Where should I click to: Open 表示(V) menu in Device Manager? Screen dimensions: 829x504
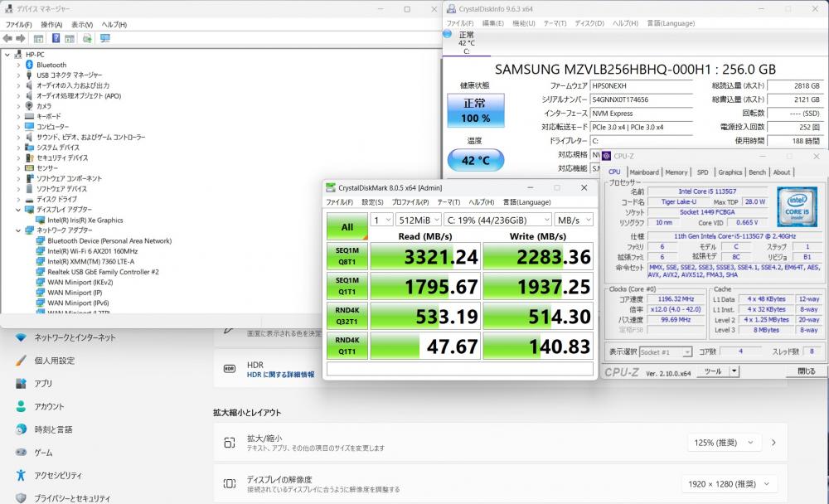pyautogui.click(x=82, y=24)
